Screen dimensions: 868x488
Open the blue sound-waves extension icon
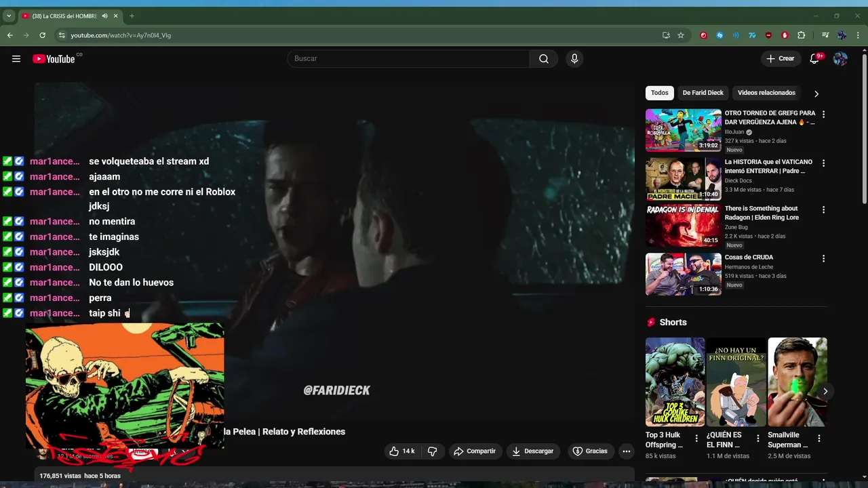click(736, 35)
